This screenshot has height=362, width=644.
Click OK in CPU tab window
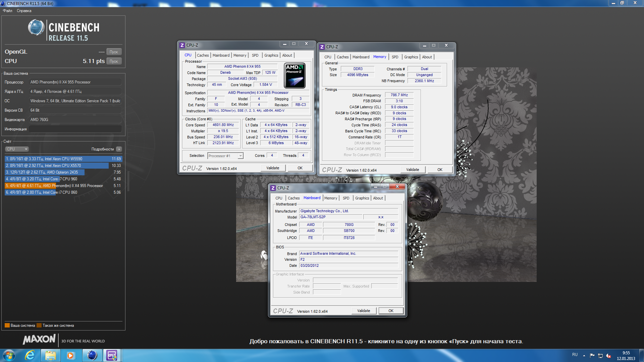pos(300,168)
